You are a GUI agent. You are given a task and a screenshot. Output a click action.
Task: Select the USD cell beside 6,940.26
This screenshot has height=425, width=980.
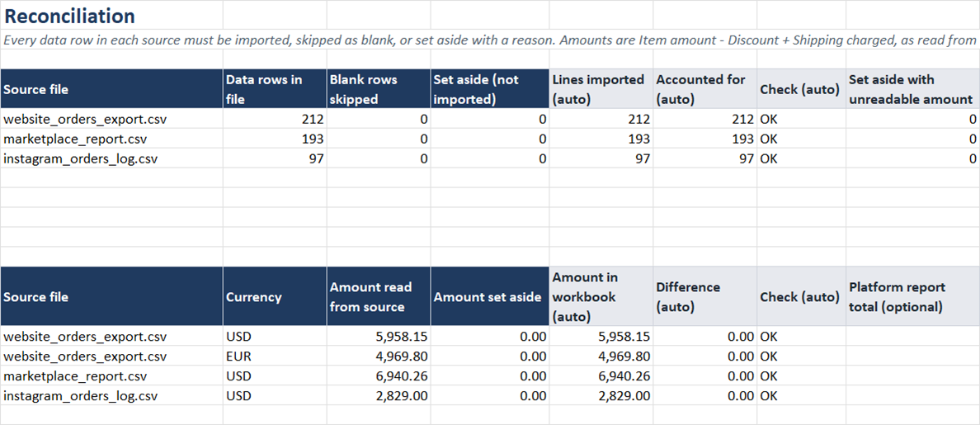point(275,376)
